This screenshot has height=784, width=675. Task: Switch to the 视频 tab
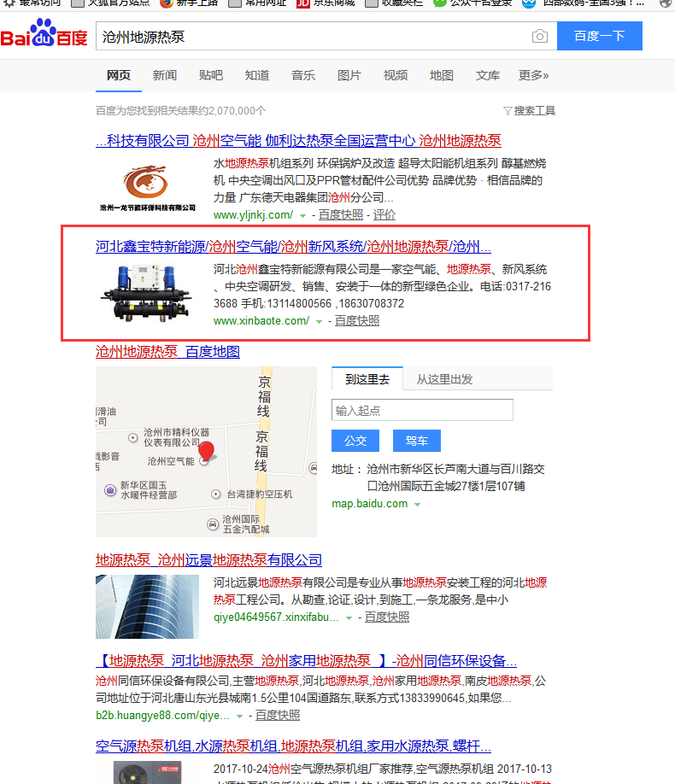click(x=396, y=75)
